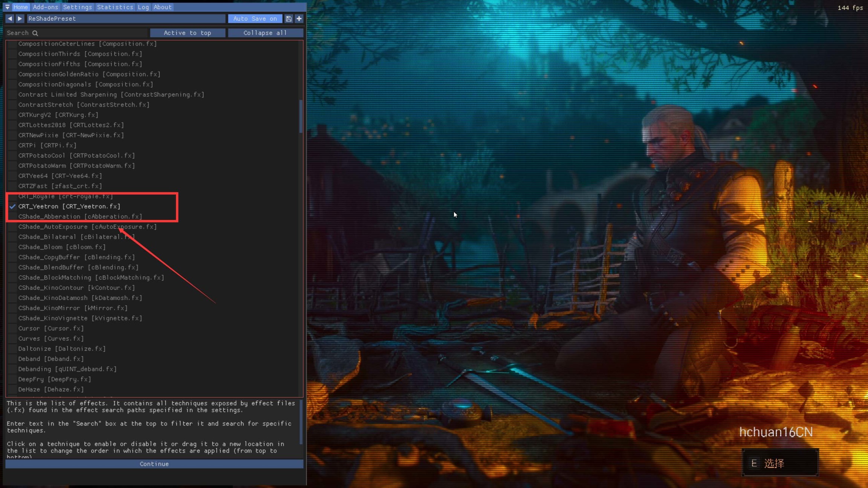868x488 pixels.
Task: Switch to the Statistics tab
Action: pos(115,7)
